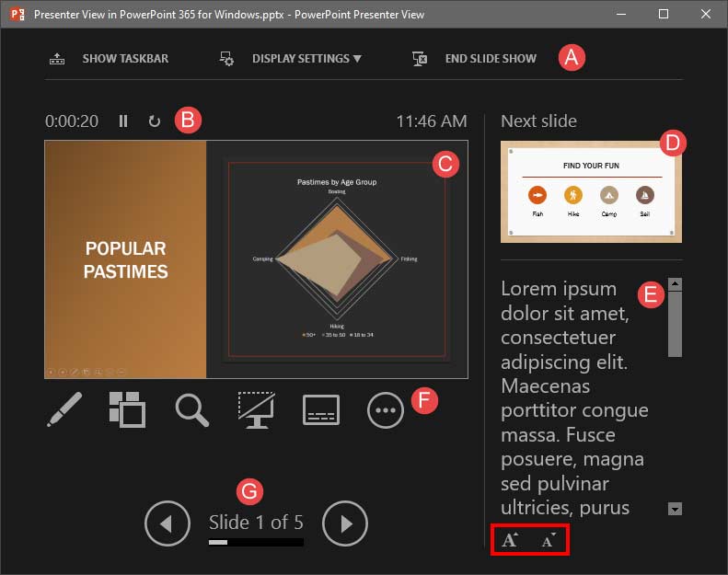Click the current slide preview Popular Pastimes
Viewport: 728px width, 575px height.
(x=256, y=259)
